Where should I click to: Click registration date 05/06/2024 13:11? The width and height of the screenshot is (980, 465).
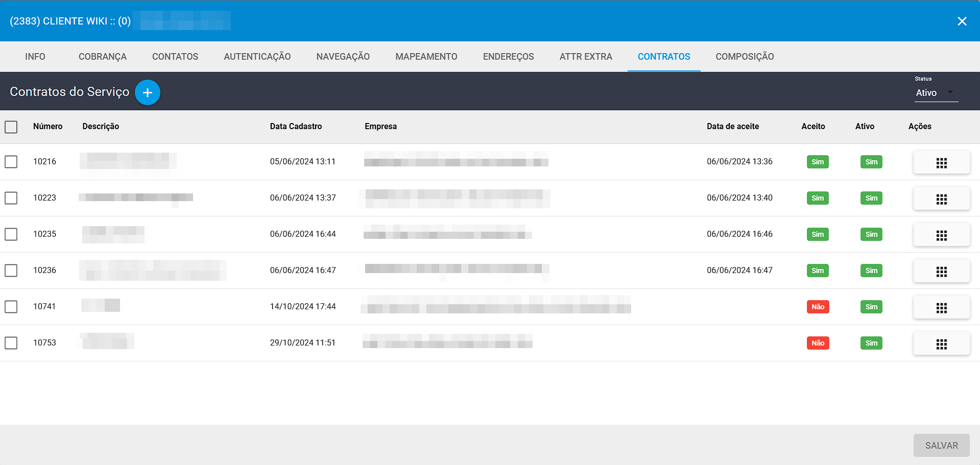coord(303,161)
